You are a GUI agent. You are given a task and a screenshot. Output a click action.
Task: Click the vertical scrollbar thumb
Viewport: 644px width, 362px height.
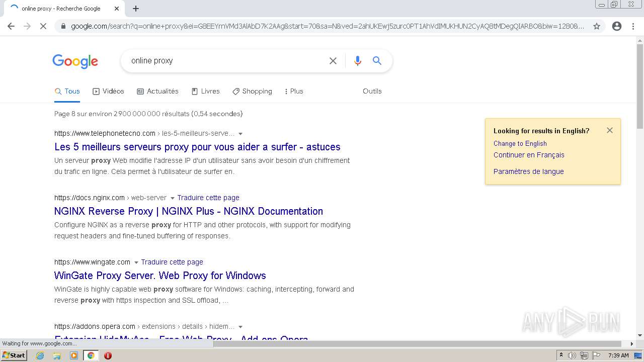[640, 85]
